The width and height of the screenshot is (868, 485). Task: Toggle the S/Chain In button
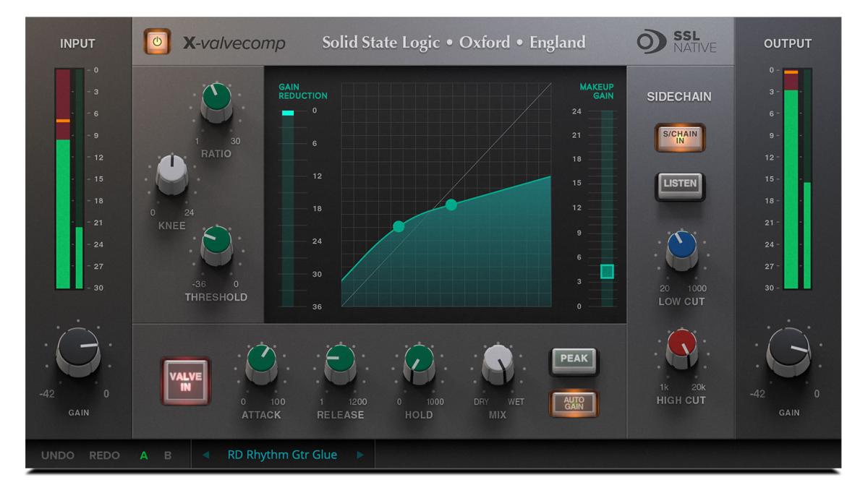click(x=680, y=138)
